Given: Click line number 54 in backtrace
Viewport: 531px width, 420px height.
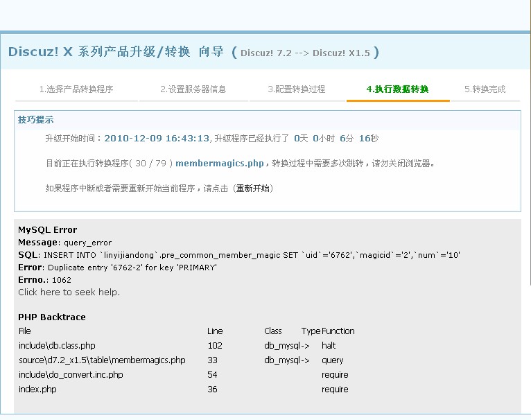Looking at the screenshot, I should [212, 375].
